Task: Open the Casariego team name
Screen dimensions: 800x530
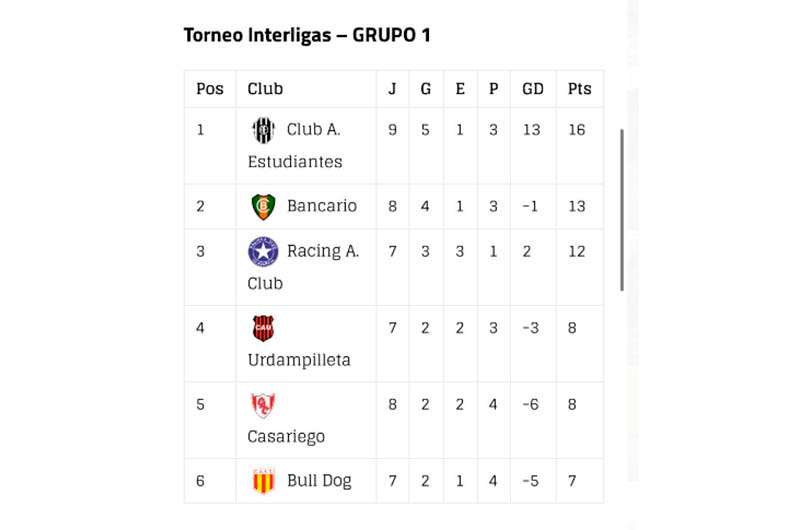Action: click(286, 437)
